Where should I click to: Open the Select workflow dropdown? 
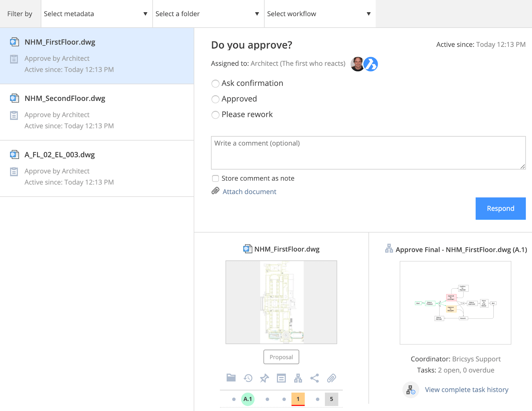[x=320, y=14]
